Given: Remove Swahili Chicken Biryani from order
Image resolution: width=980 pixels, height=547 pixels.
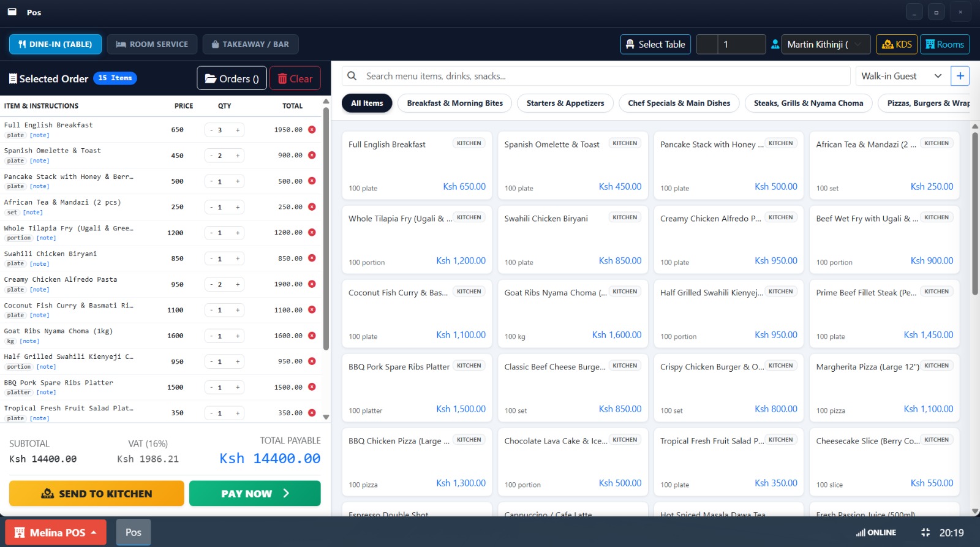Looking at the screenshot, I should coord(312,258).
